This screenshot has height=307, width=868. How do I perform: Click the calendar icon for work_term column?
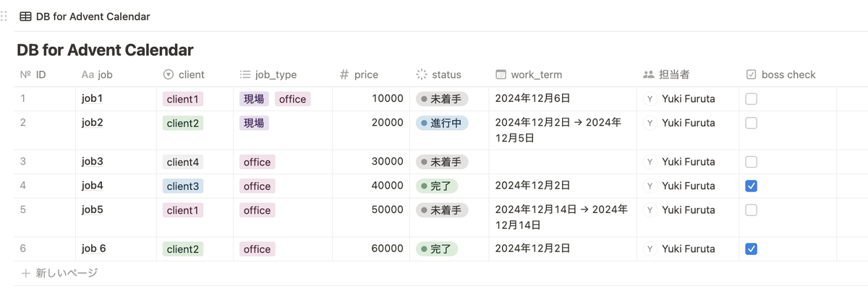click(501, 74)
